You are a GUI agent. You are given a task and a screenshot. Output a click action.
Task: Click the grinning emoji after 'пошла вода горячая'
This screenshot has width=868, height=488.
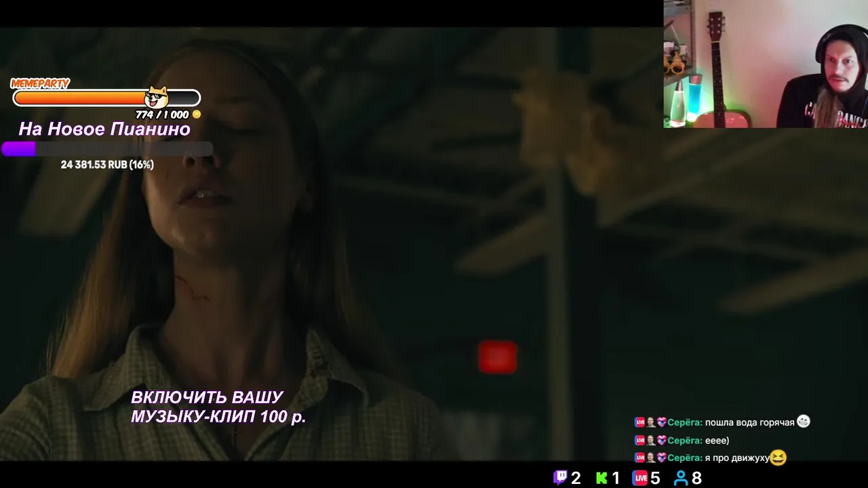[x=804, y=422]
